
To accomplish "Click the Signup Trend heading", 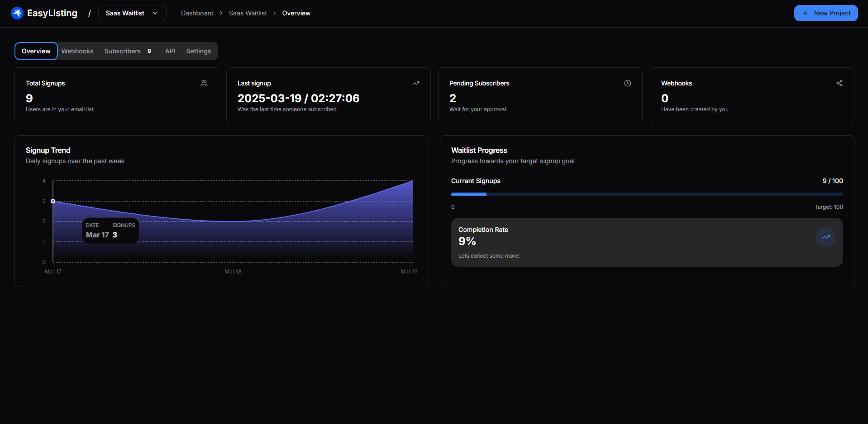I will pos(48,150).
